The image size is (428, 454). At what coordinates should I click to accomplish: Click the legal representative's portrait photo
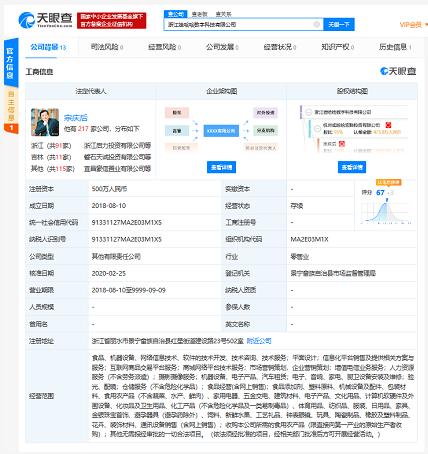[45, 122]
